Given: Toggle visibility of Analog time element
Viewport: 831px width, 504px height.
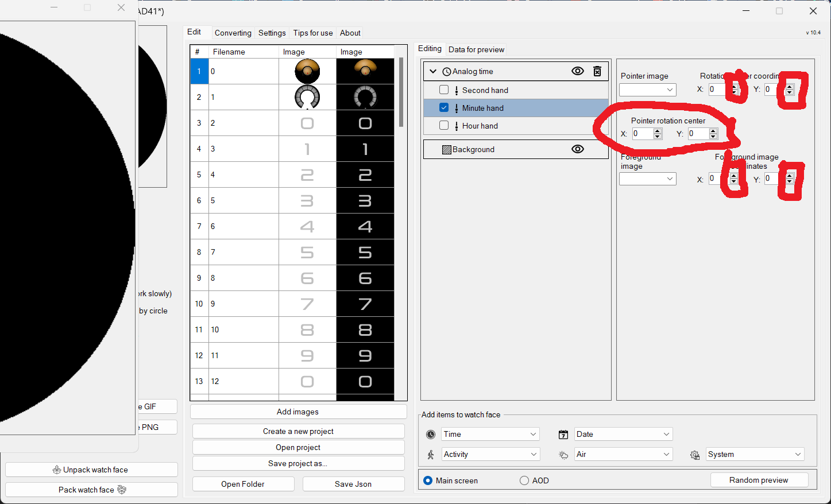Looking at the screenshot, I should tap(578, 71).
